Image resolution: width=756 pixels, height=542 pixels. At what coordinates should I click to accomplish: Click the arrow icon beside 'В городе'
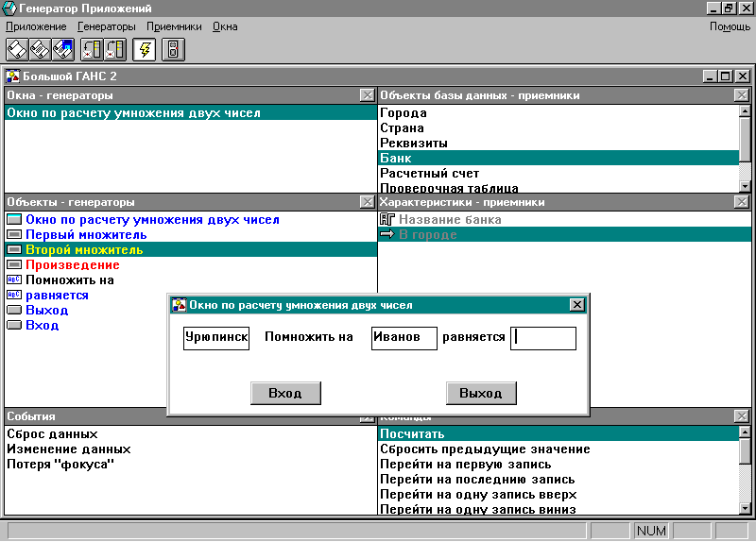(387, 235)
